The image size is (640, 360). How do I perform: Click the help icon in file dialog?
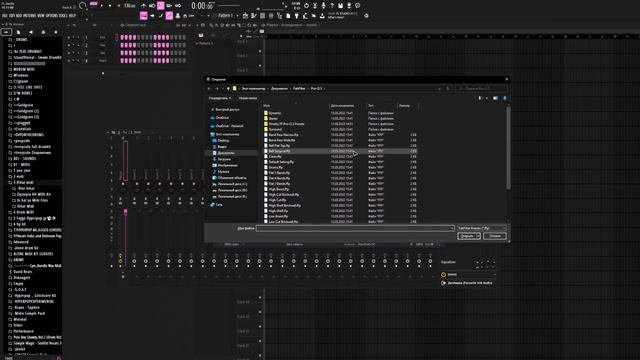(505, 98)
